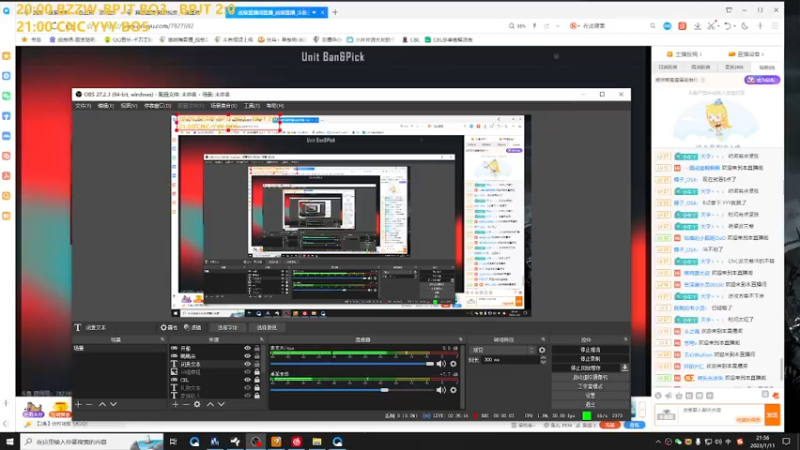The height and width of the screenshot is (450, 800).
Task: Open the scene transition type dropdown
Action: 503,350
